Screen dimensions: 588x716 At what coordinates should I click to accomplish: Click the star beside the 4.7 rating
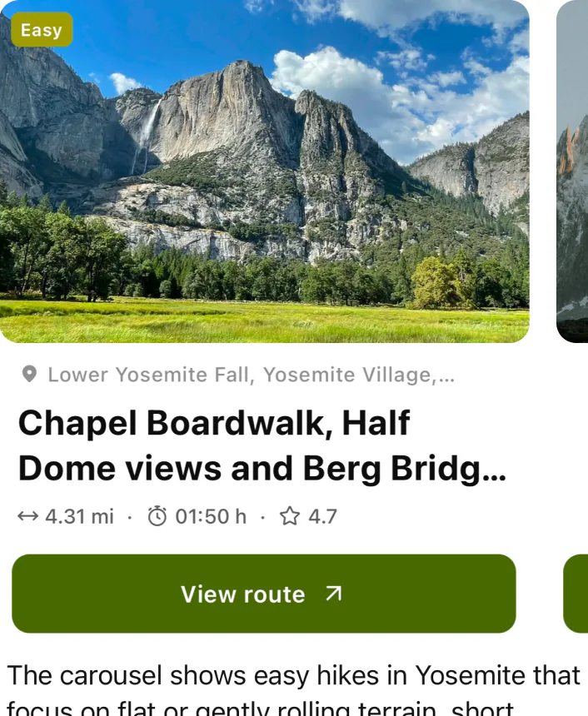pyautogui.click(x=291, y=515)
